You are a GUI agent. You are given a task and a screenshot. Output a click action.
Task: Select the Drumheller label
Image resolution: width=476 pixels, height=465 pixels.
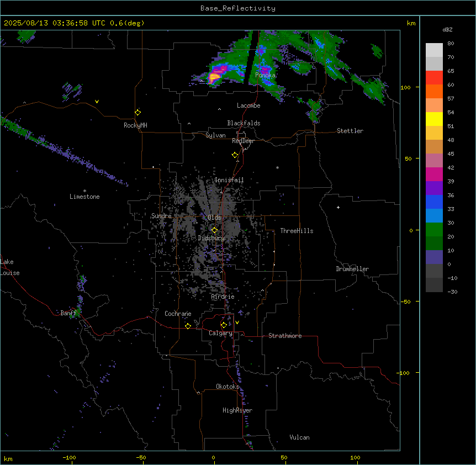coord(352,269)
